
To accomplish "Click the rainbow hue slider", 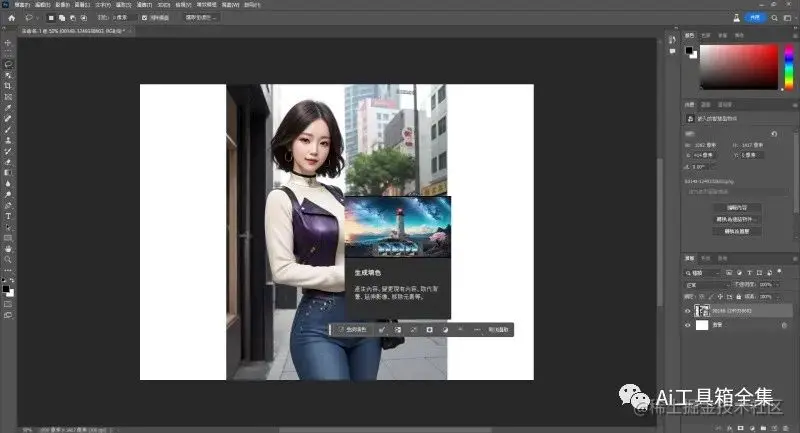I will point(789,67).
